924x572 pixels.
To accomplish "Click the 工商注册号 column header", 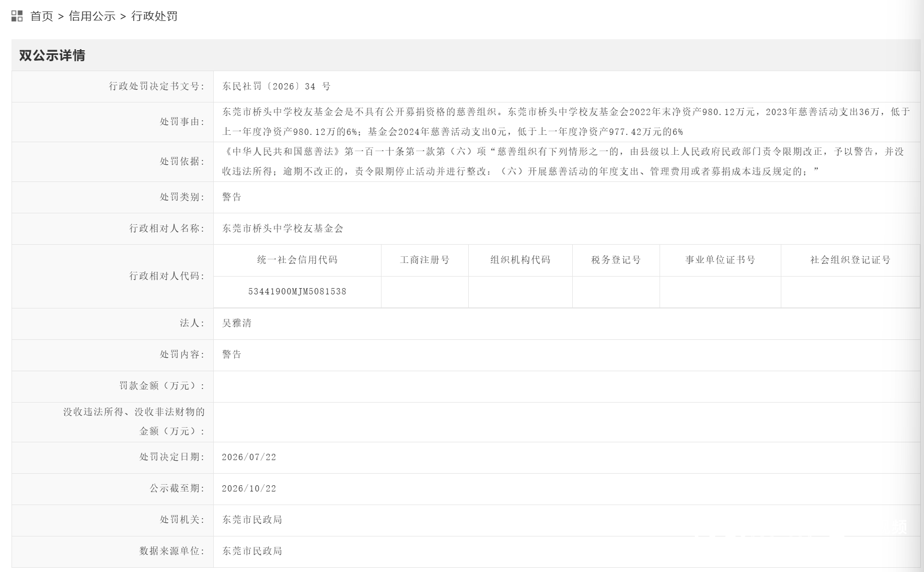I will [425, 260].
